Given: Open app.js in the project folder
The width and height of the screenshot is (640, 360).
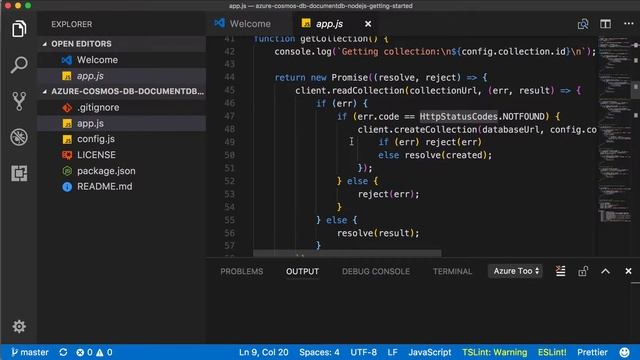Looking at the screenshot, I should (x=122, y=123).
